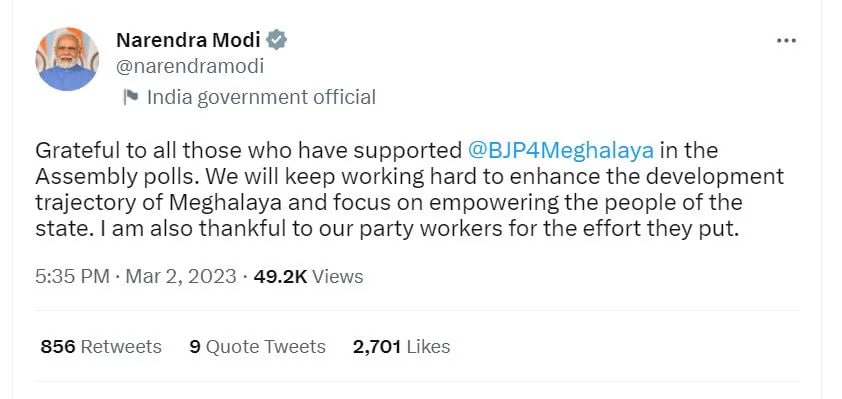View the 49.2K Views count

point(308,277)
